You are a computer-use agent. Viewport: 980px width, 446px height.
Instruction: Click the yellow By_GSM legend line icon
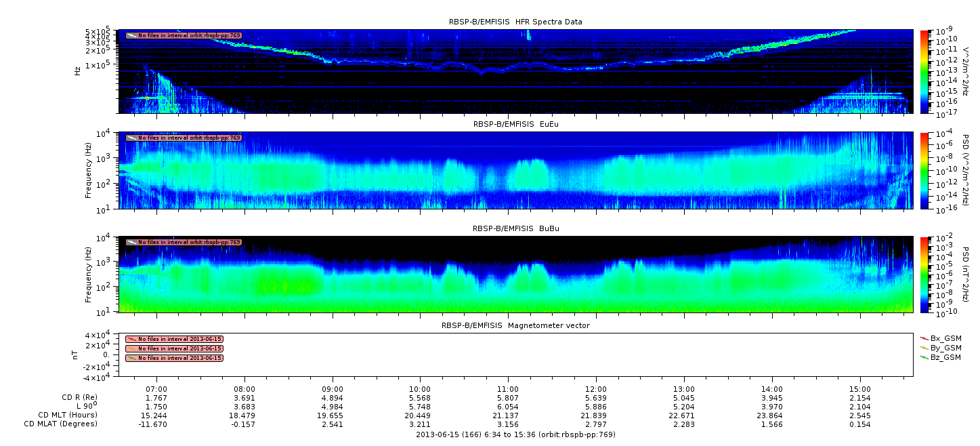[x=924, y=347]
